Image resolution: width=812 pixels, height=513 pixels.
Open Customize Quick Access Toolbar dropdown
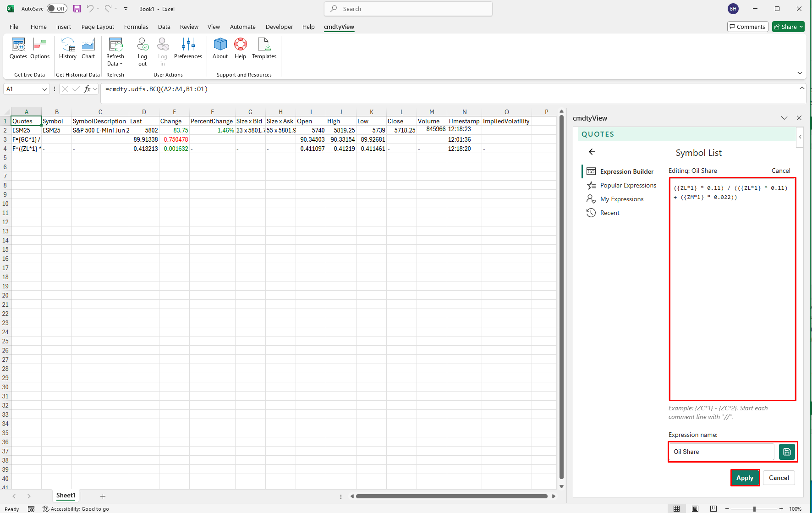126,9
